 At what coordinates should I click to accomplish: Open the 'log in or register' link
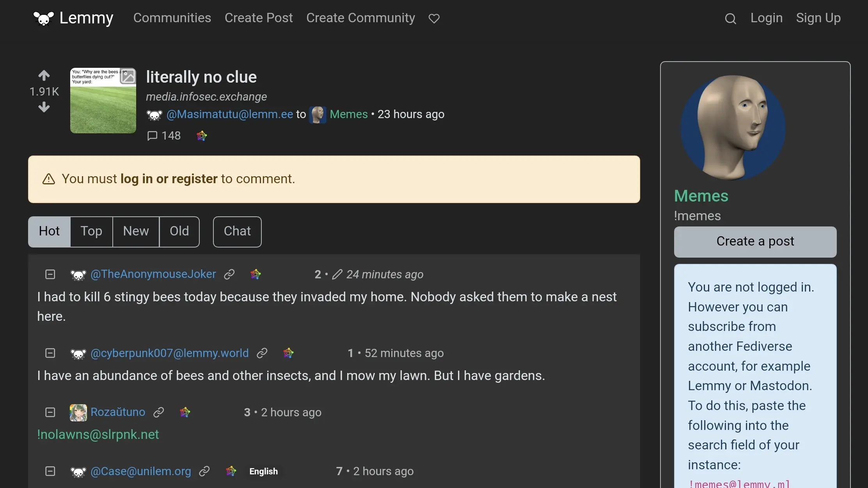tap(169, 179)
